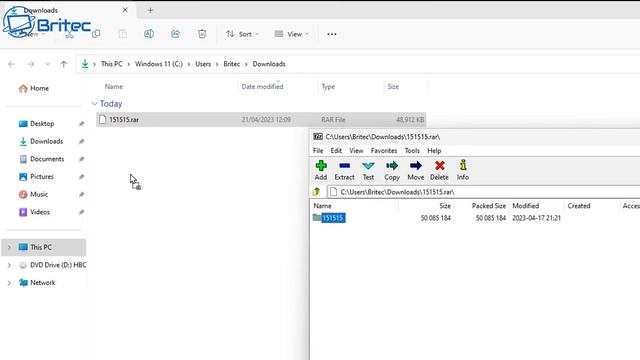Click the 7-Zip Test button
The width and height of the screenshot is (640, 360).
tap(368, 170)
